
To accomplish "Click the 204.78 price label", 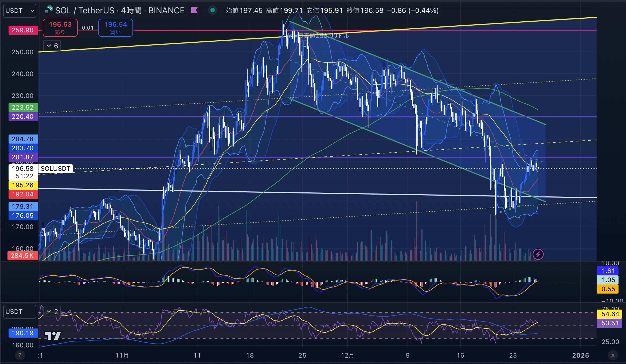I will point(23,139).
